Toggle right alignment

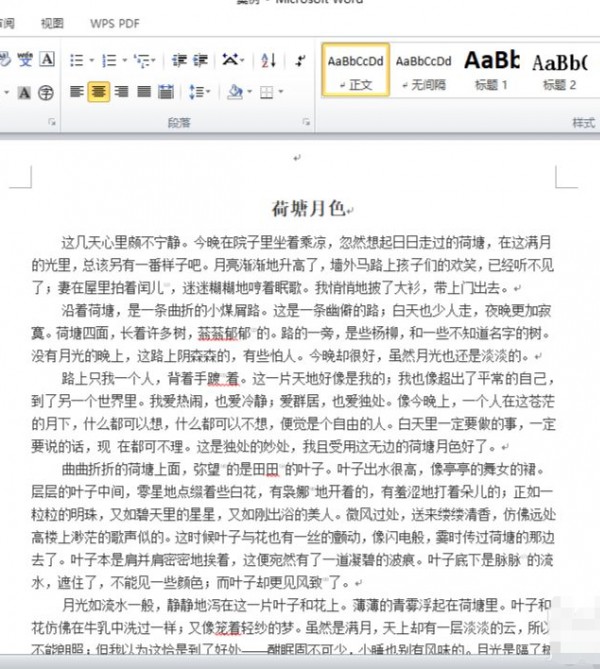pyautogui.click(x=121, y=91)
